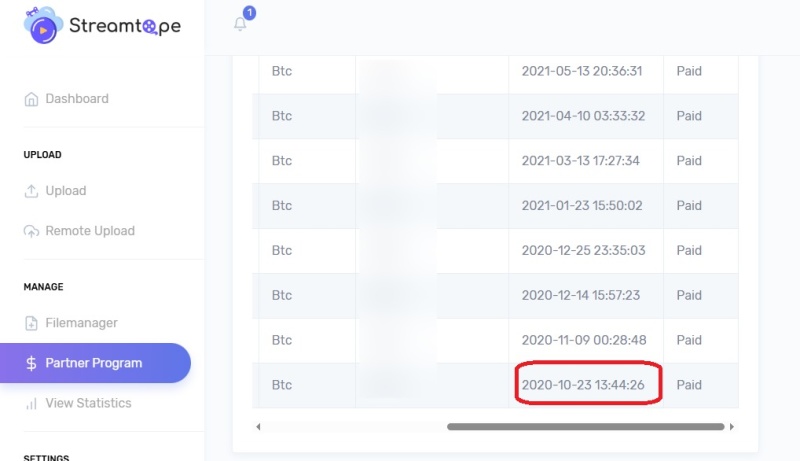
Task: Select the View Statistics menu item
Action: [88, 403]
